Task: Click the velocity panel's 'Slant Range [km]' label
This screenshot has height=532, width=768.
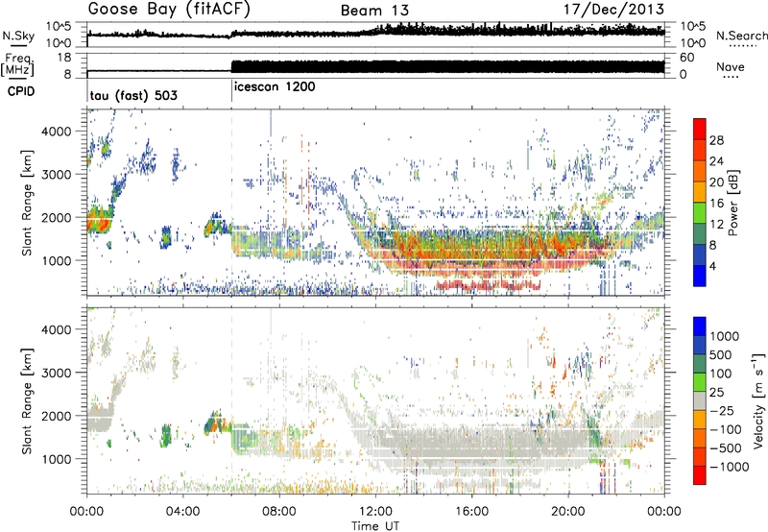Action: (27, 400)
